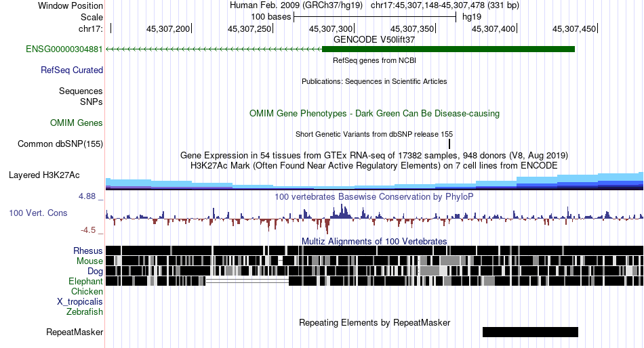Select the Dog alignment label
The width and height of the screenshot is (644, 348).
pos(95,271)
